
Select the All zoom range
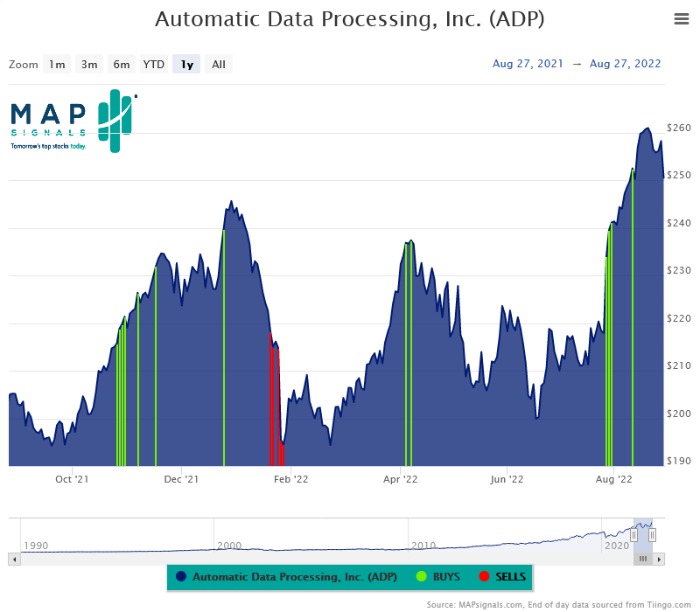[x=219, y=64]
